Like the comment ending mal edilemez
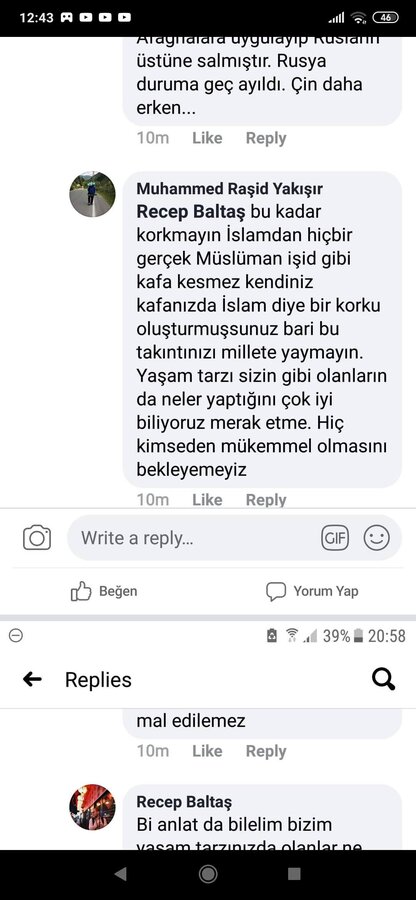The image size is (416, 900). point(207,751)
